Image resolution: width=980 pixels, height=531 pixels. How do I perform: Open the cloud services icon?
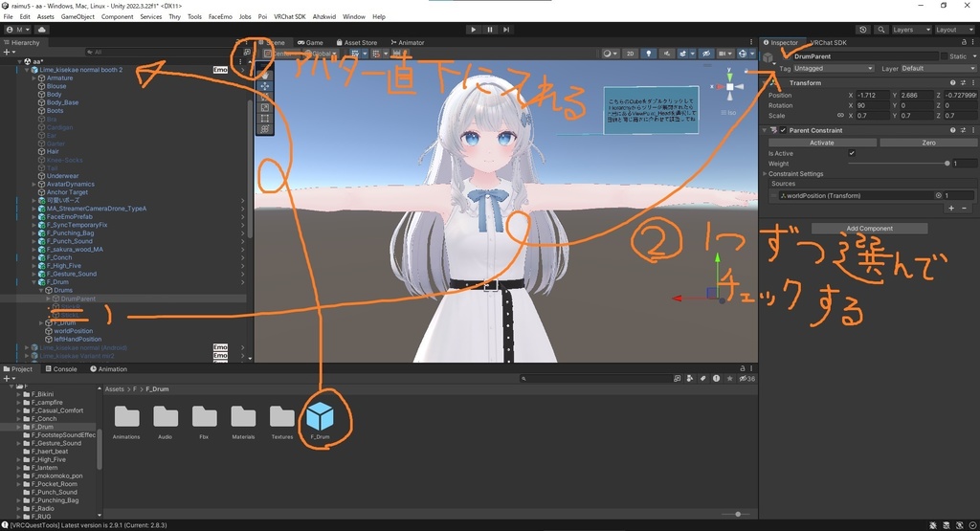[42, 30]
